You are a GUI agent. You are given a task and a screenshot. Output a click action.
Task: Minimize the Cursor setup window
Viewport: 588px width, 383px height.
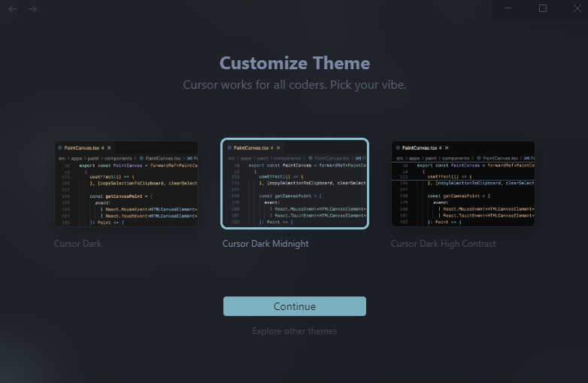[508, 8]
